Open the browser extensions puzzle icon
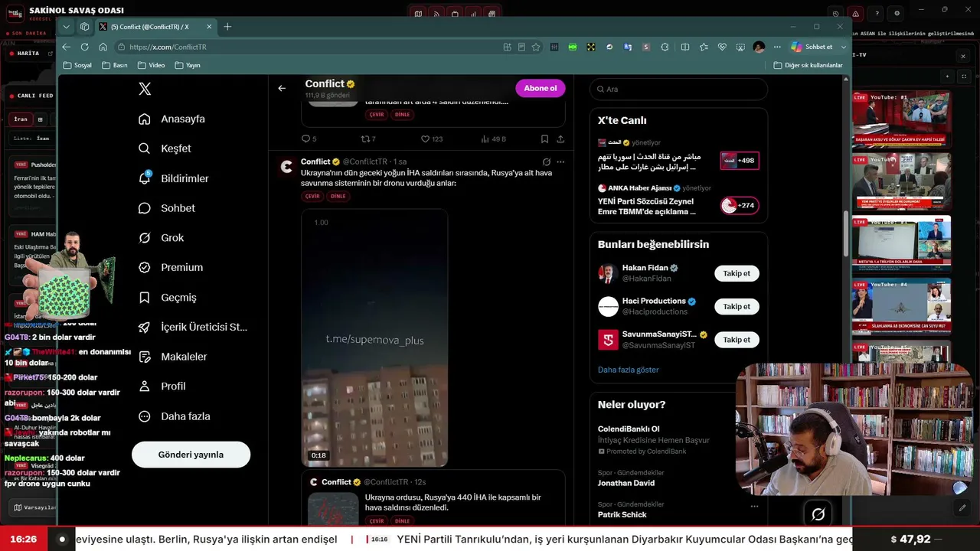The image size is (980, 551). [665, 47]
